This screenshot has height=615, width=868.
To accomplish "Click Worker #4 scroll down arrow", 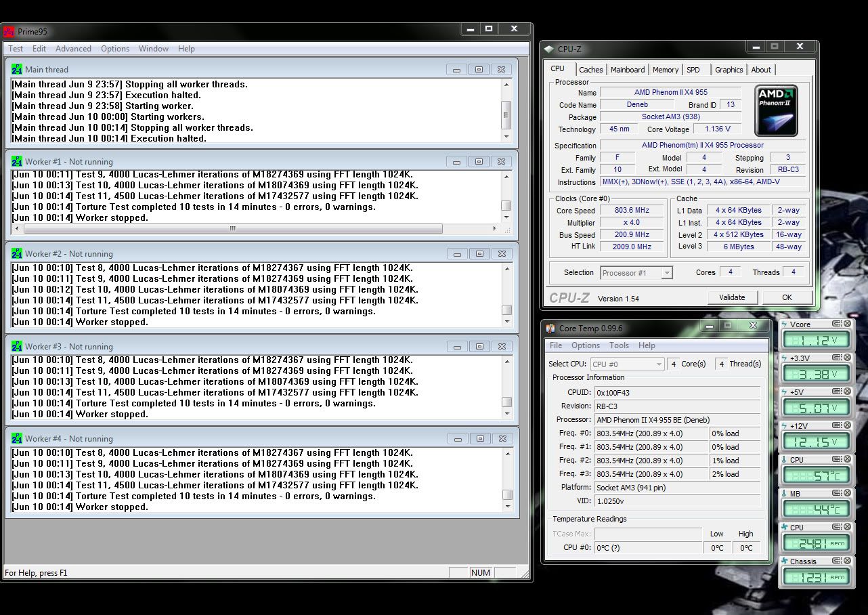I will 506,507.
